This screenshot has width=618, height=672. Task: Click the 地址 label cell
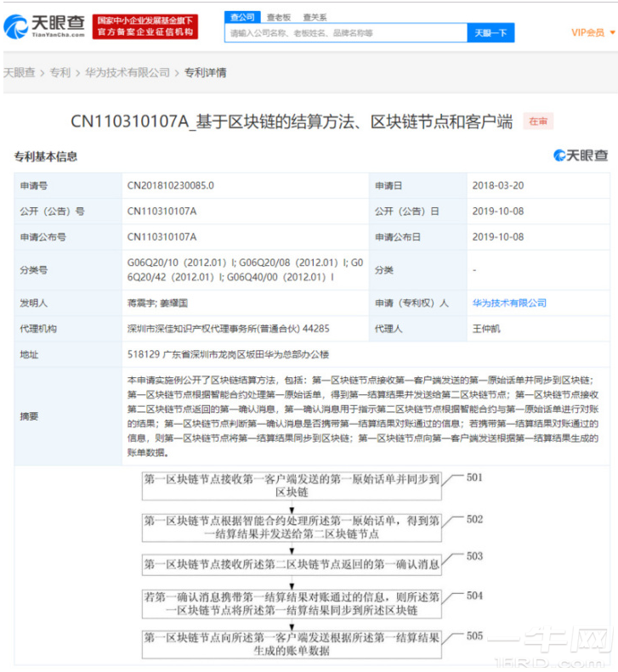pyautogui.click(x=68, y=354)
